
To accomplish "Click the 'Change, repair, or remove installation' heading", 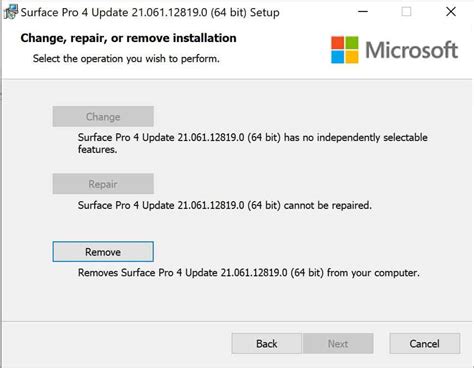I will click(128, 38).
